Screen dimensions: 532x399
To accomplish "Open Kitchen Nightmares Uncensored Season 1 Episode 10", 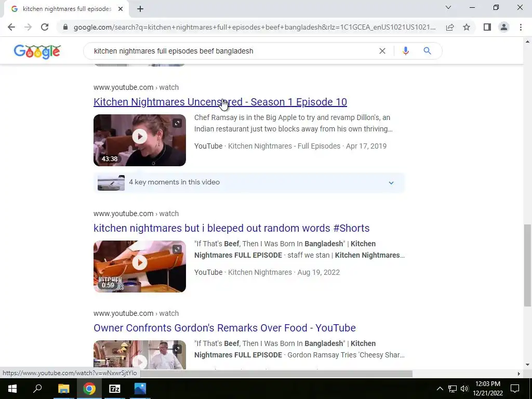I will coord(220,102).
